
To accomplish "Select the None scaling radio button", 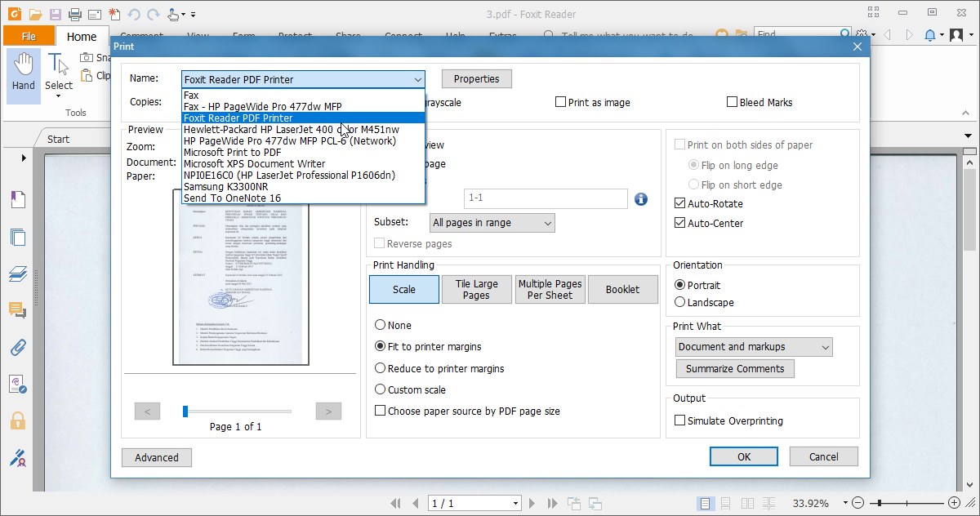I will pos(381,325).
